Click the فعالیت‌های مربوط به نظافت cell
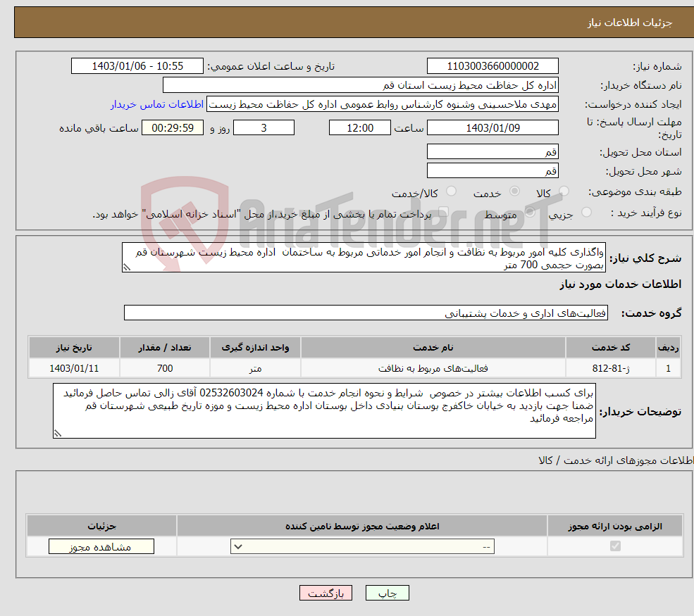 click(x=433, y=368)
